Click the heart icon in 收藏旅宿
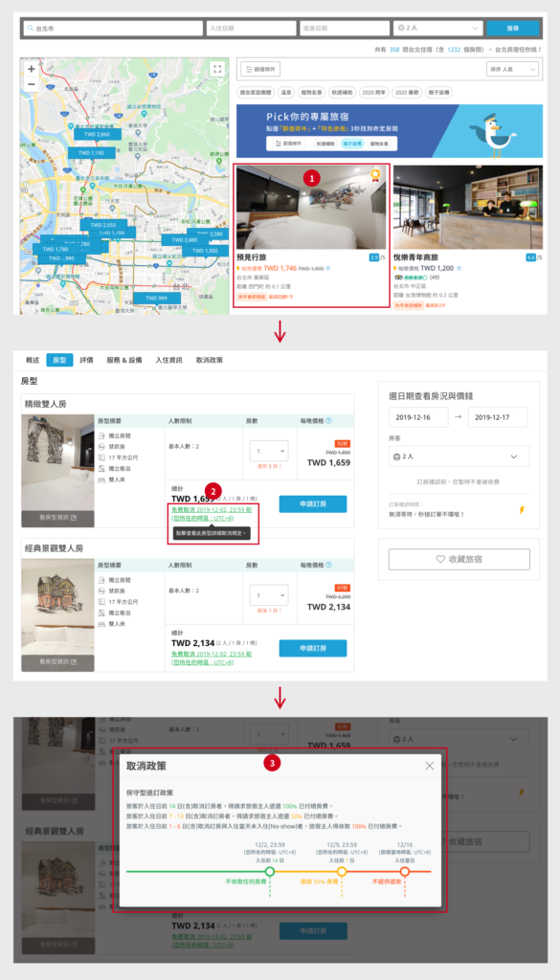This screenshot has height=980, width=560. click(440, 559)
